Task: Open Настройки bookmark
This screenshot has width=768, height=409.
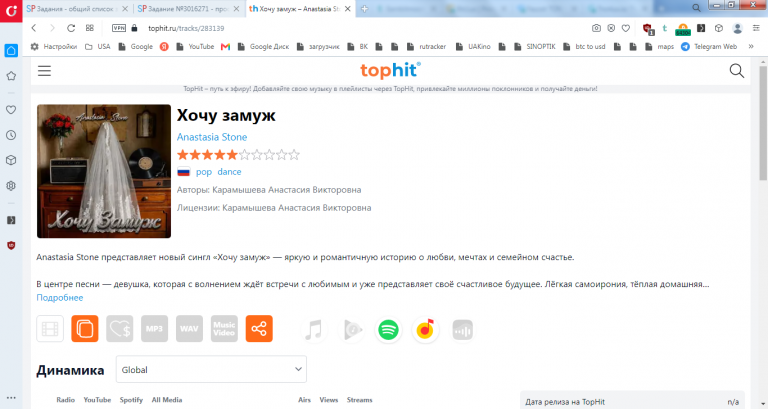Action: click(54, 47)
